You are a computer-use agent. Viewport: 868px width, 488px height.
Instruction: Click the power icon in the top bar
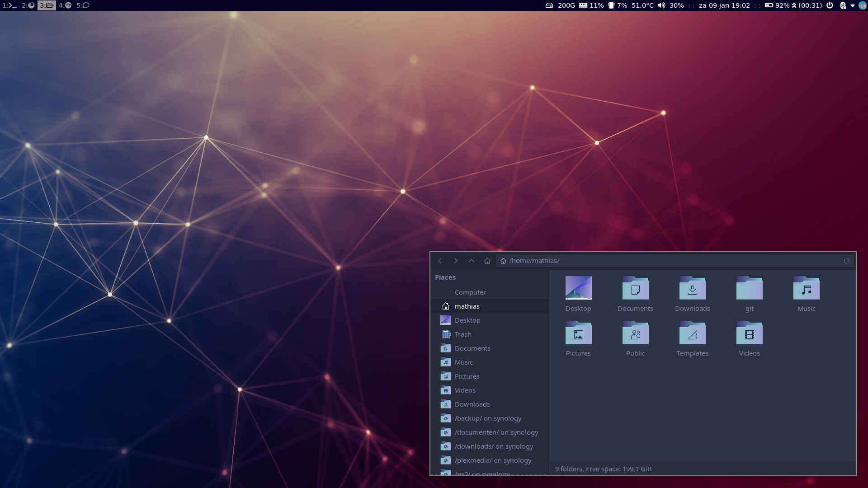click(x=830, y=5)
